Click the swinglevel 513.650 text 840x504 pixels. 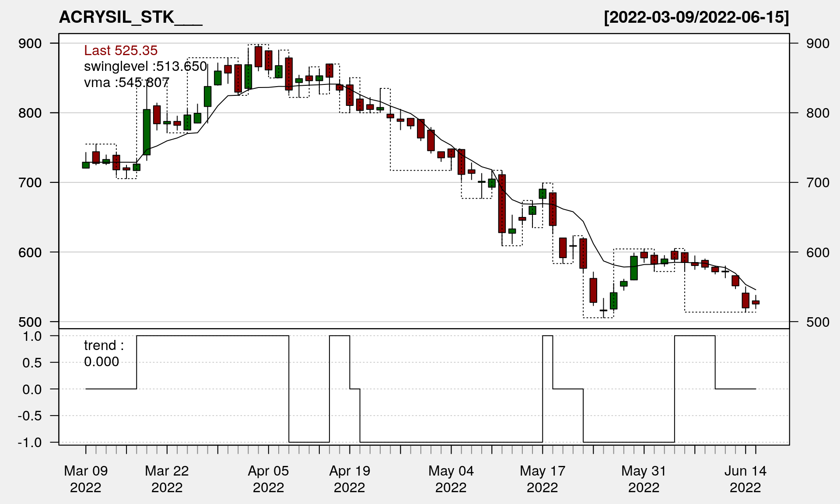(x=145, y=66)
